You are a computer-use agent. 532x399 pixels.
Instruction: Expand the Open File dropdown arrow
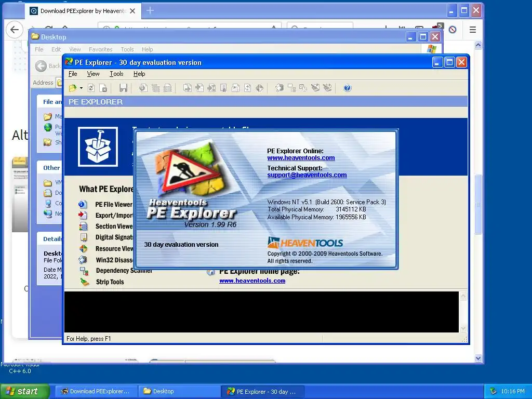tap(82, 88)
